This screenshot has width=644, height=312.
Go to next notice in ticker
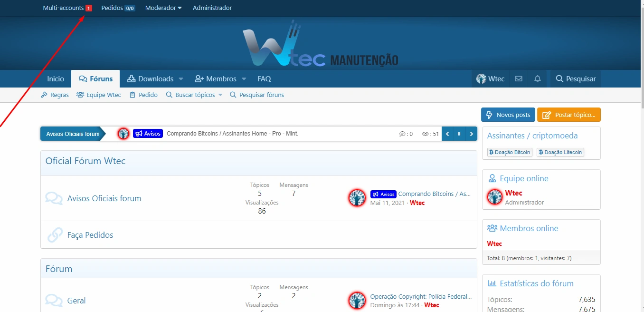[471, 134]
